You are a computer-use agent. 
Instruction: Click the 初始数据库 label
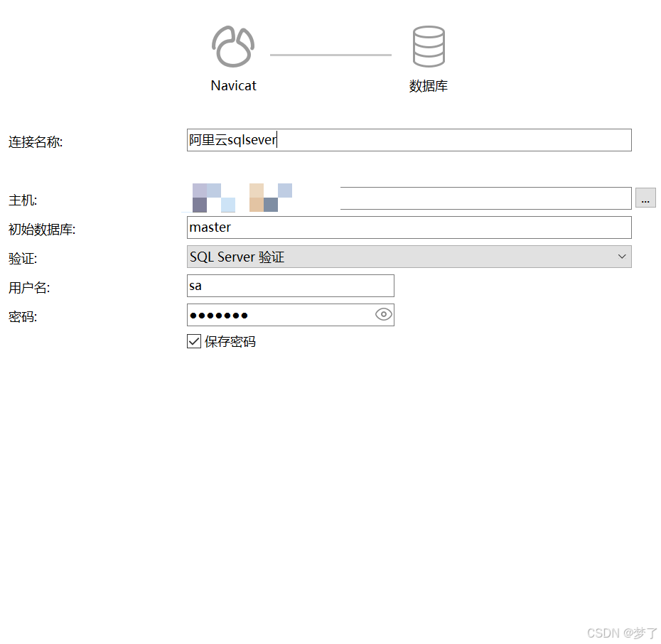[42, 230]
